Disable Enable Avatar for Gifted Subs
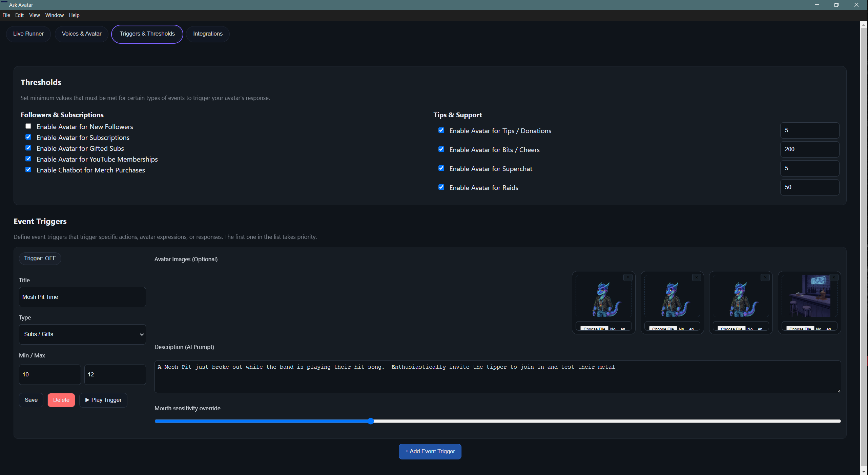This screenshot has width=868, height=475. (28, 148)
